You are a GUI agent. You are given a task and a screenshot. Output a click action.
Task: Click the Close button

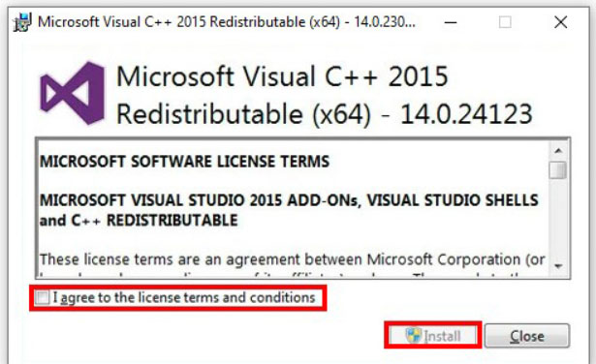[527, 336]
